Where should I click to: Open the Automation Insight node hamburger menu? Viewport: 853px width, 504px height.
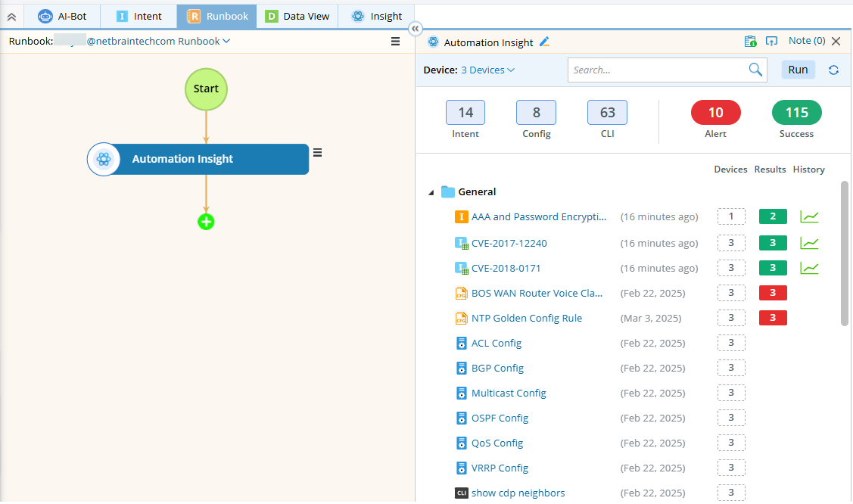point(318,153)
